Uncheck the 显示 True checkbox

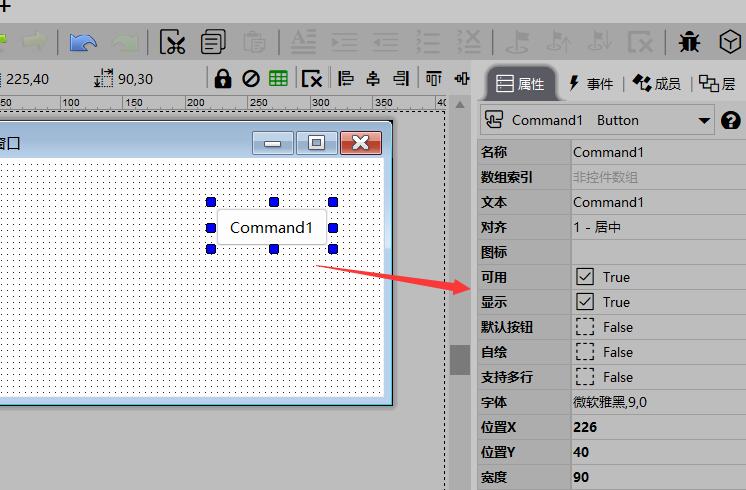pyautogui.click(x=585, y=302)
